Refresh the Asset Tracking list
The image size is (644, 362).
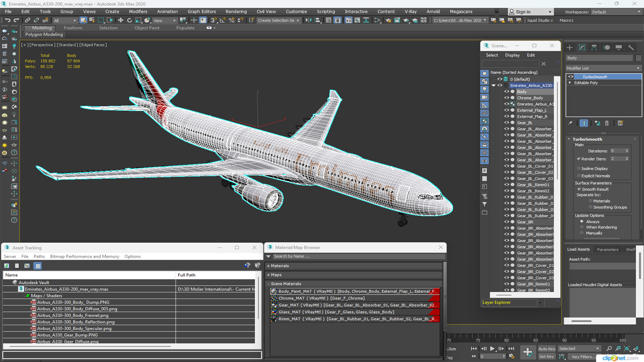(7, 266)
